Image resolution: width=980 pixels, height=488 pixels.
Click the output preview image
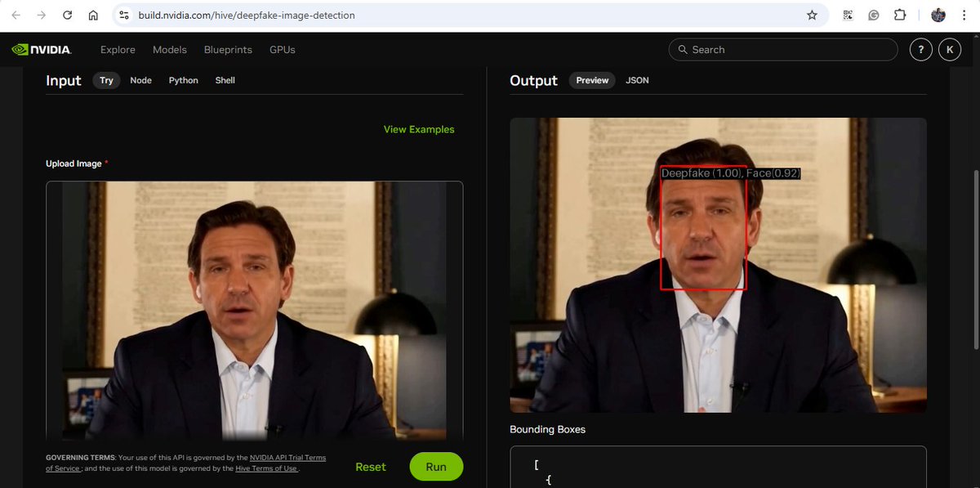pyautogui.click(x=719, y=265)
